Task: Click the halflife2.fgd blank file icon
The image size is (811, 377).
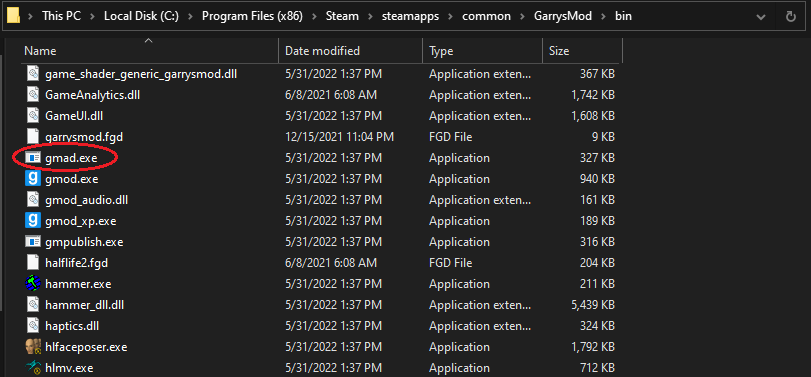Action: (33, 263)
